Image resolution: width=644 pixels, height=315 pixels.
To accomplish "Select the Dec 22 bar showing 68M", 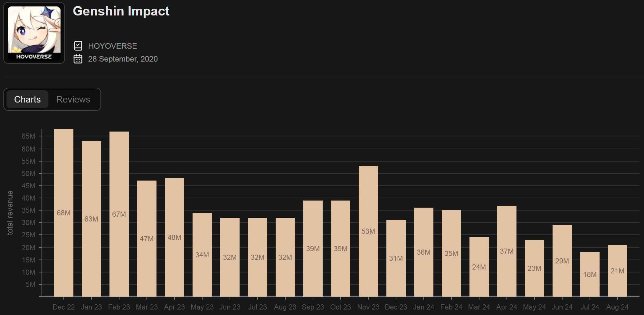I will (64, 213).
